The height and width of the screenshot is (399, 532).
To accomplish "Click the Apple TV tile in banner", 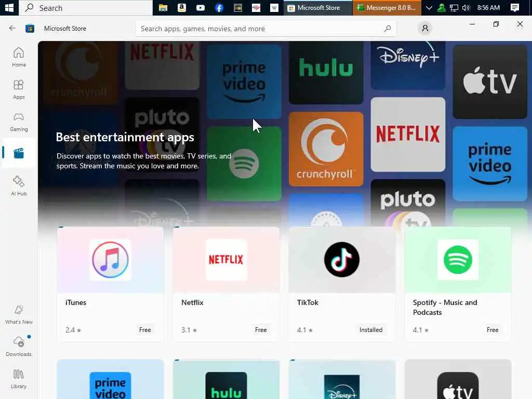I will [489, 82].
